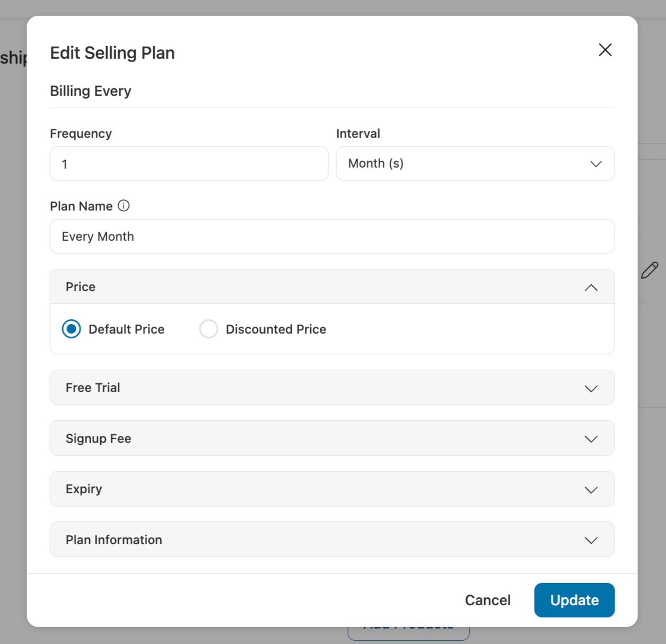The image size is (666, 644).
Task: Close the Edit Selling Plan dialog
Action: point(604,50)
